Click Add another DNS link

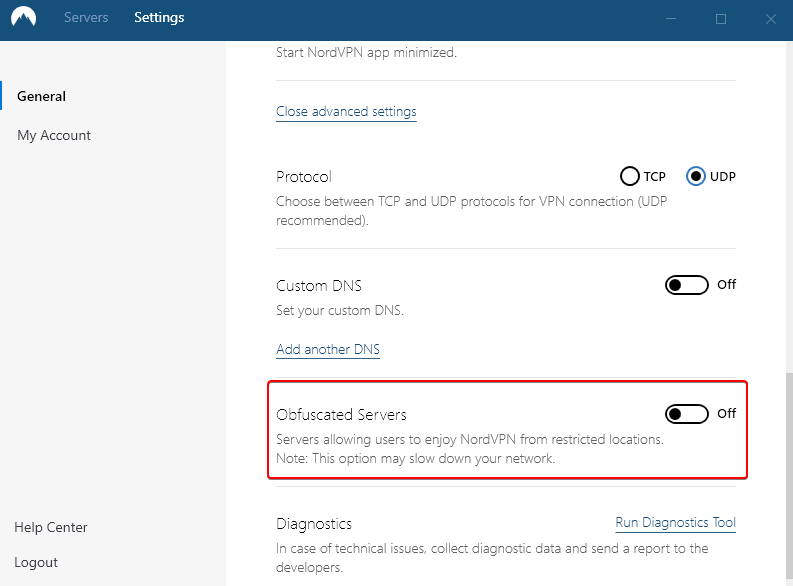(328, 349)
